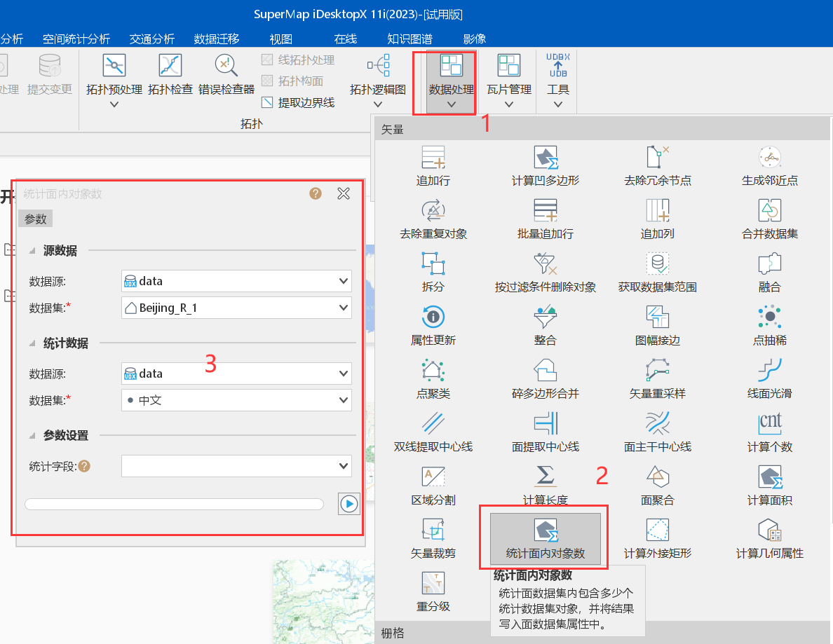This screenshot has width=833, height=644.
Task: Open source 数据源 combo box showing data
Action: 236,281
